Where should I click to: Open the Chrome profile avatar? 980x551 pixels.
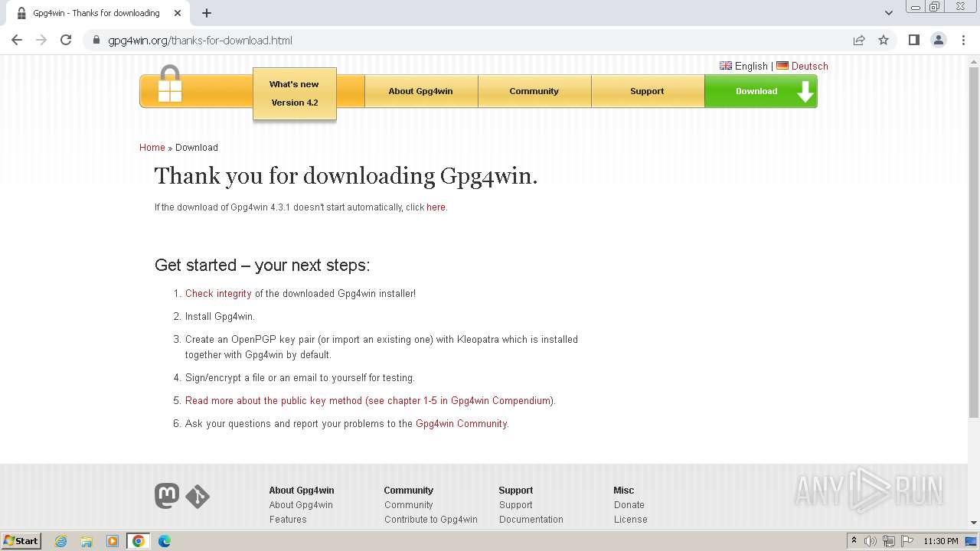tap(938, 40)
